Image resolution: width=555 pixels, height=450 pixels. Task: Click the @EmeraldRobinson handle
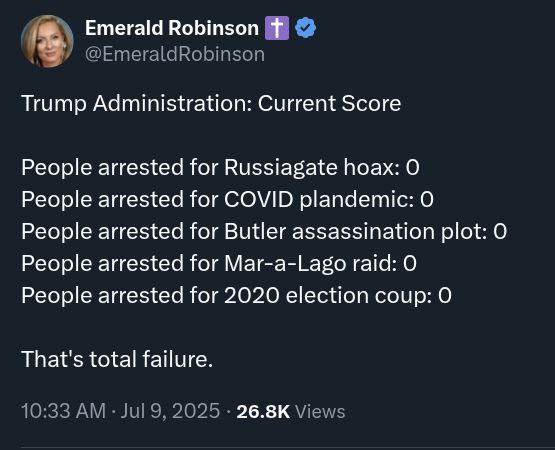[175, 54]
